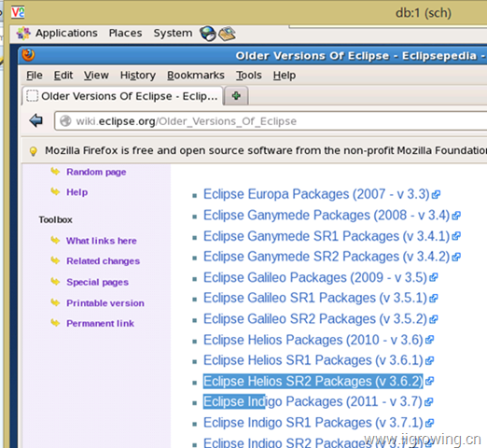Image resolution: width=487 pixels, height=448 pixels.
Task: Click external link icon after Europa Packages
Action: [x=436, y=195]
